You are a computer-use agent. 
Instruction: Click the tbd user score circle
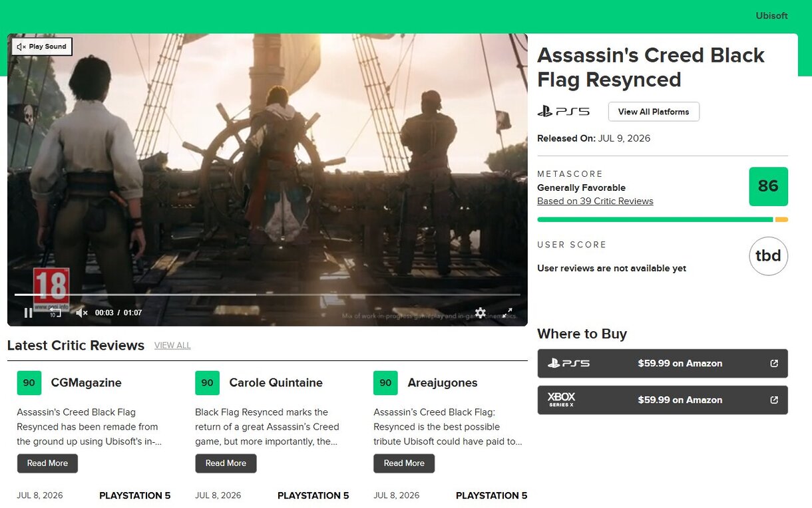tap(768, 256)
